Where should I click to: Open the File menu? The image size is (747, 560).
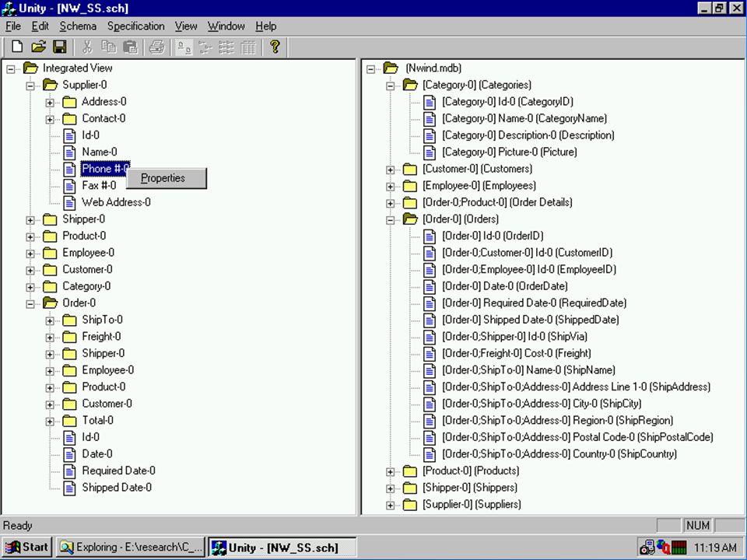pos(13,26)
